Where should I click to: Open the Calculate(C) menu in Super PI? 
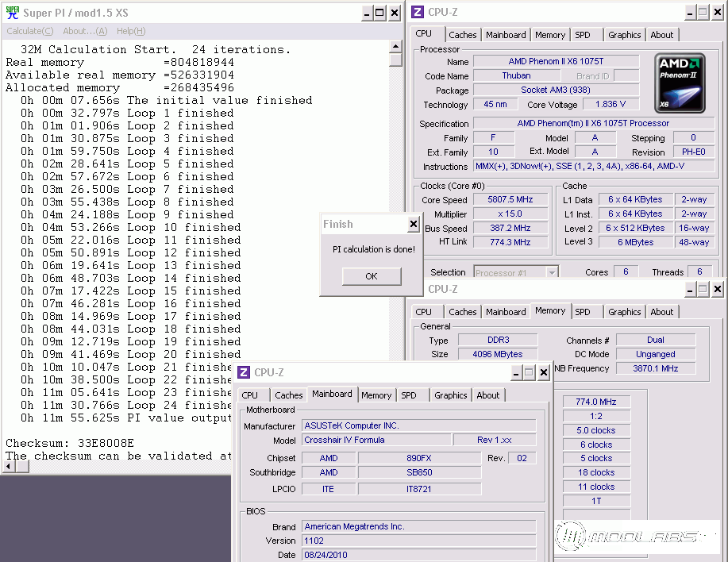30,31
